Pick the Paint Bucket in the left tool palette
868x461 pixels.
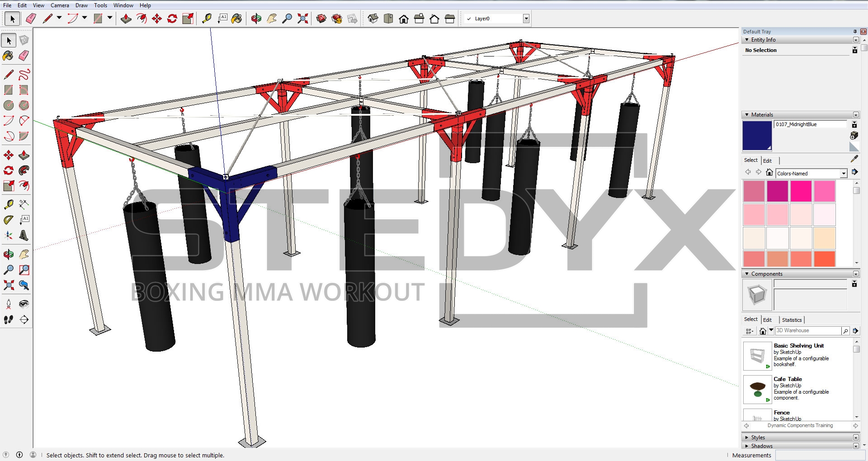tap(9, 56)
